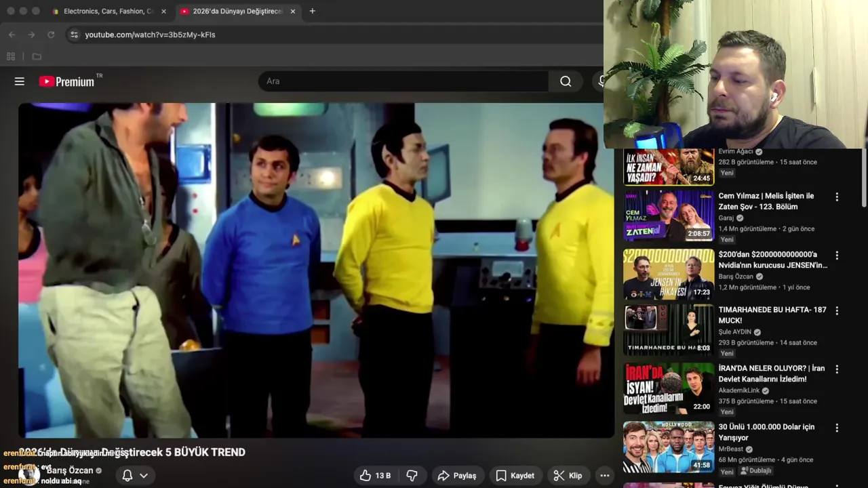Open the YouTube hamburger guide menu
The height and width of the screenshot is (488, 868).
click(20, 81)
